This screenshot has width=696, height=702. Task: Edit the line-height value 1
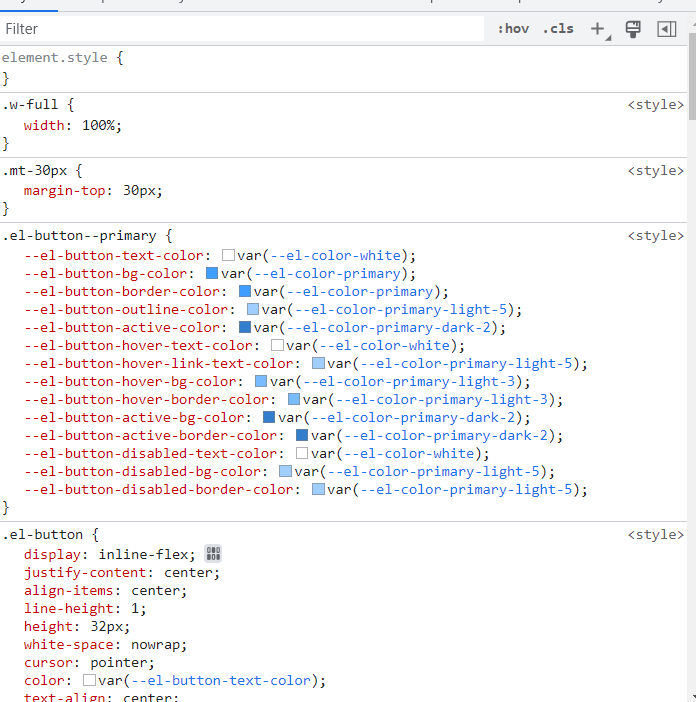(135, 608)
